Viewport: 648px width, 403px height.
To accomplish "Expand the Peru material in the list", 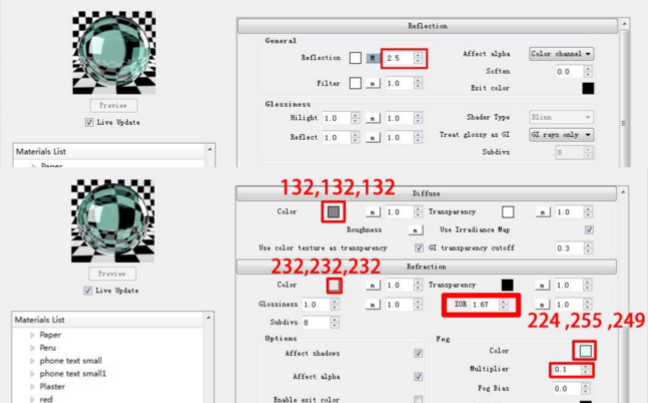I will coord(32,348).
